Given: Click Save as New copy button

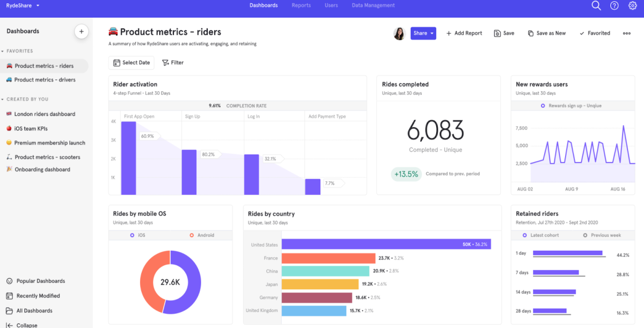Looking at the screenshot, I should tap(547, 33).
